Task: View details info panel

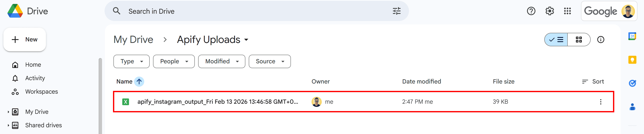Action: click(x=601, y=40)
